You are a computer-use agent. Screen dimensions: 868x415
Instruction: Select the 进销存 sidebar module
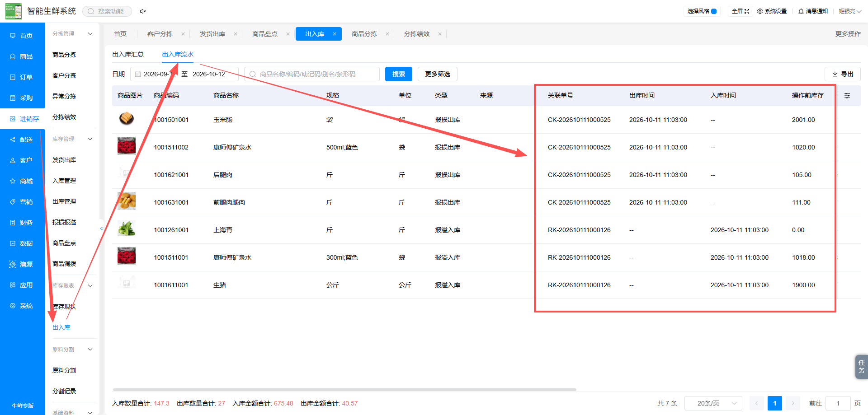click(x=23, y=119)
